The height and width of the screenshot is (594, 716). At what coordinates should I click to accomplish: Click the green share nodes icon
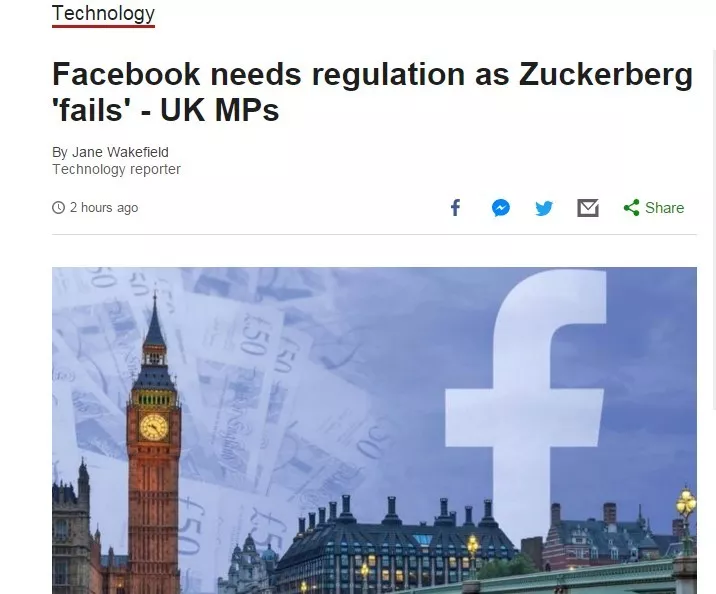point(632,208)
